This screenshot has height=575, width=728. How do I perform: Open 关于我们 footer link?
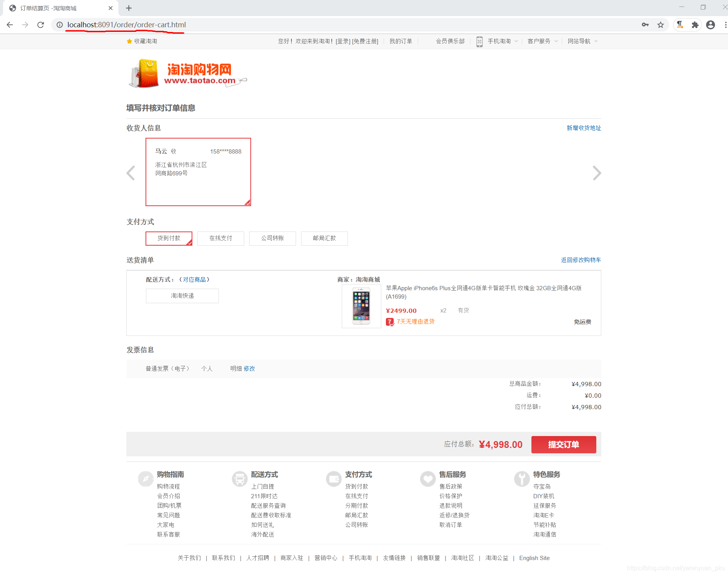(x=189, y=558)
